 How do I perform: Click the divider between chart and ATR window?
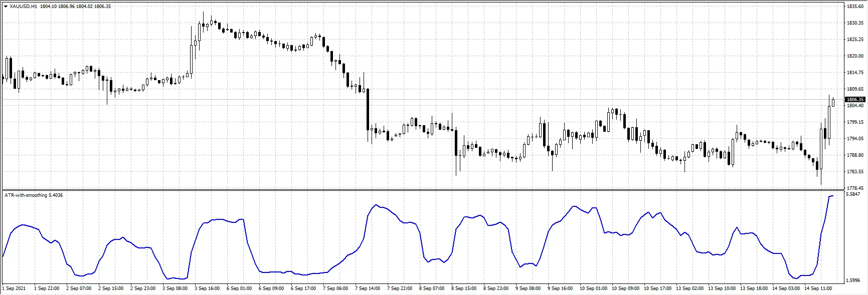(421, 190)
